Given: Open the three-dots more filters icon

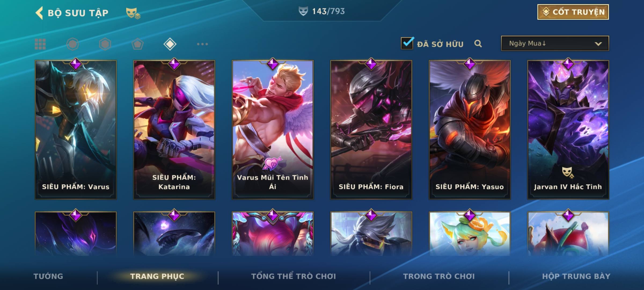Looking at the screenshot, I should click(202, 44).
